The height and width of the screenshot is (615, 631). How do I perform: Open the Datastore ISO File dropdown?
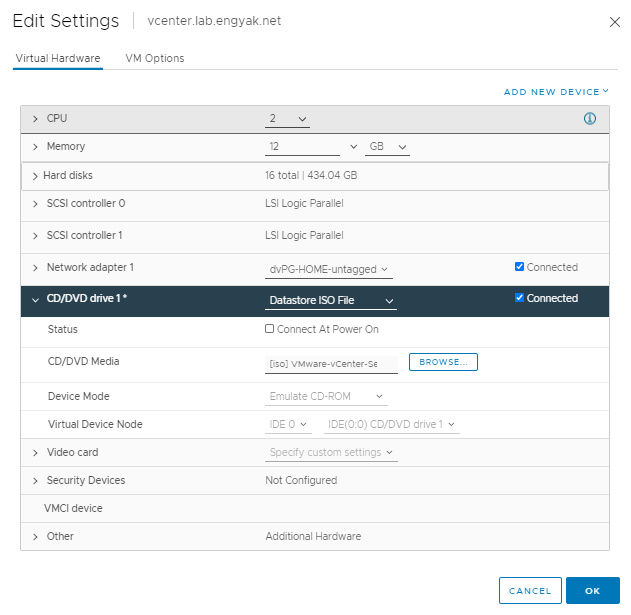[x=331, y=300]
